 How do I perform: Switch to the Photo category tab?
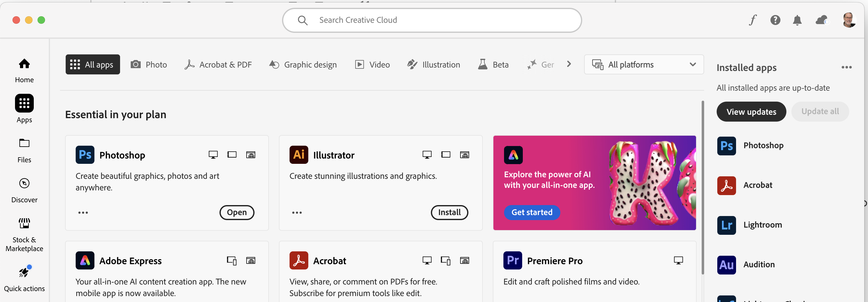pyautogui.click(x=149, y=64)
